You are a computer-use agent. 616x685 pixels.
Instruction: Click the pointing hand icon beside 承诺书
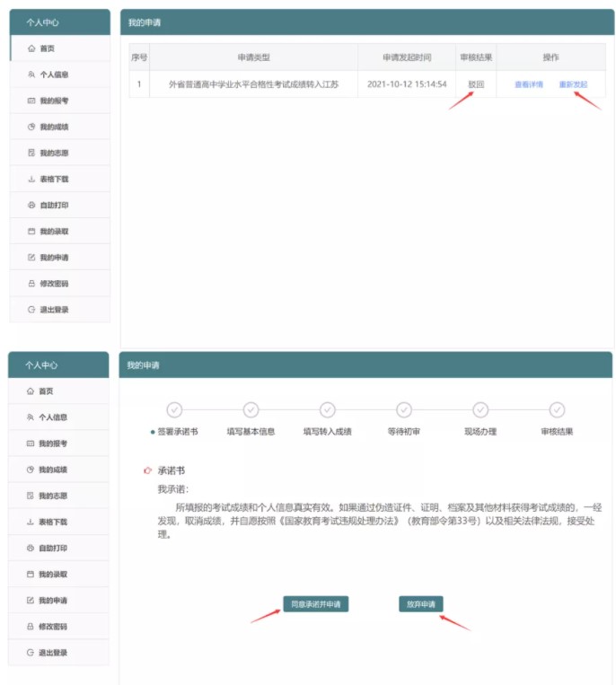(x=147, y=470)
